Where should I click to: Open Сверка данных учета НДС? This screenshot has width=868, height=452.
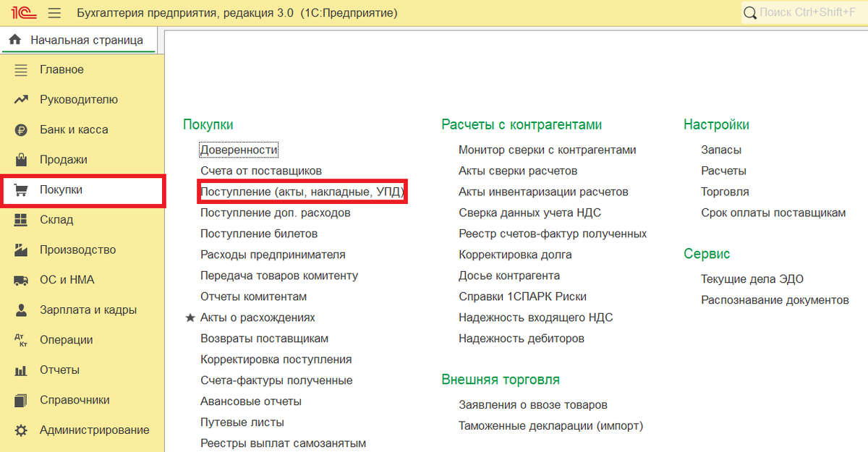[x=529, y=213]
